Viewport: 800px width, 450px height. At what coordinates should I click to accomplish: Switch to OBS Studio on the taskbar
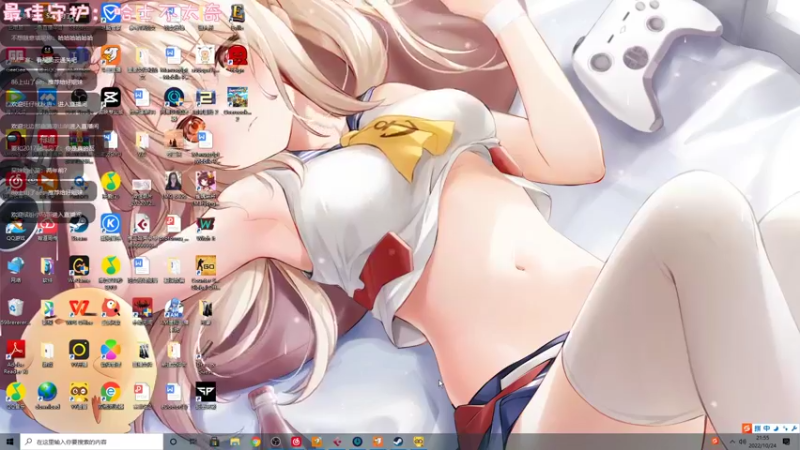276,441
